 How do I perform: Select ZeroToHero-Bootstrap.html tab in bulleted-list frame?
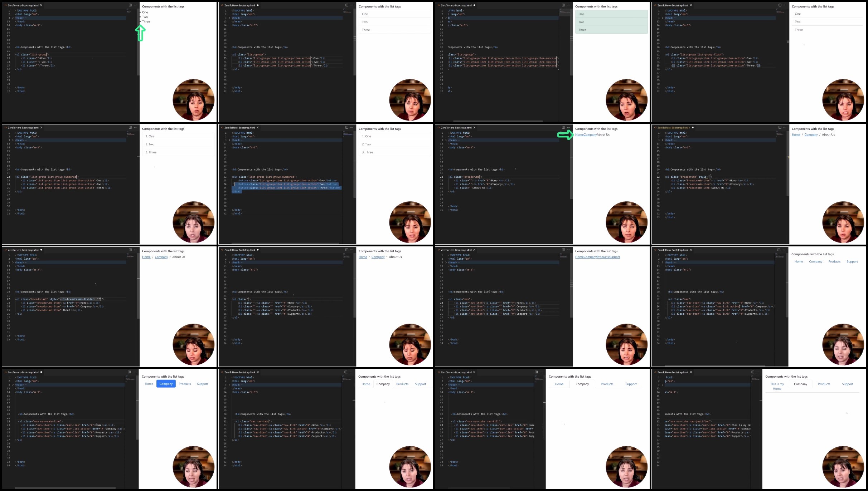point(23,5)
